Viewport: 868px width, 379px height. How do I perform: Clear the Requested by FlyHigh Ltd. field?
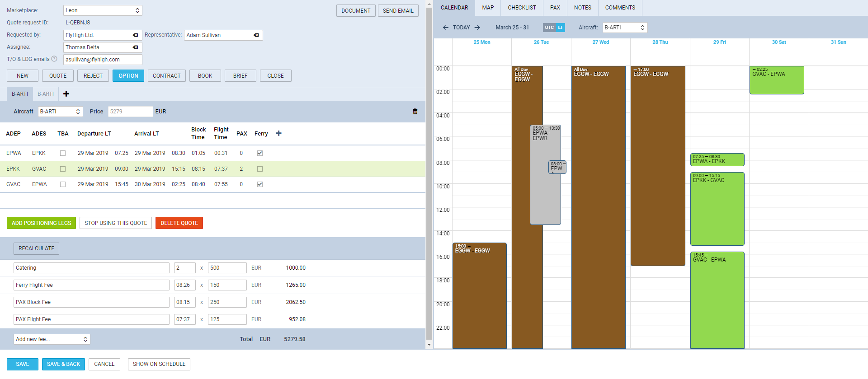[x=135, y=35]
